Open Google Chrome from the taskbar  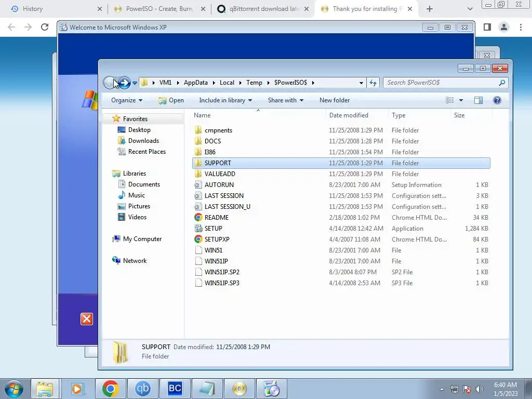(110, 389)
